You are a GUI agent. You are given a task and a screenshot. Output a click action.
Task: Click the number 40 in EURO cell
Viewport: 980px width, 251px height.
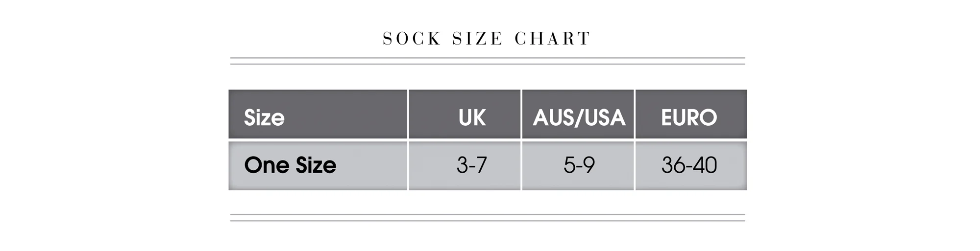click(705, 165)
